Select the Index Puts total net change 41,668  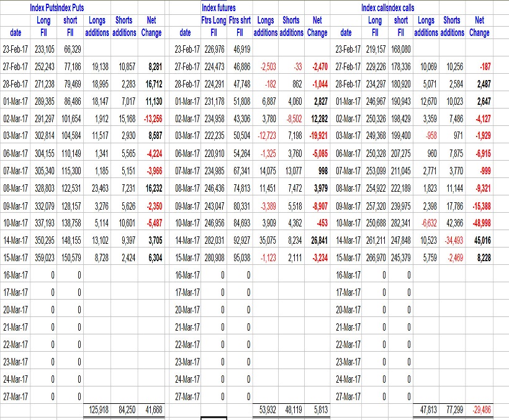(x=151, y=409)
